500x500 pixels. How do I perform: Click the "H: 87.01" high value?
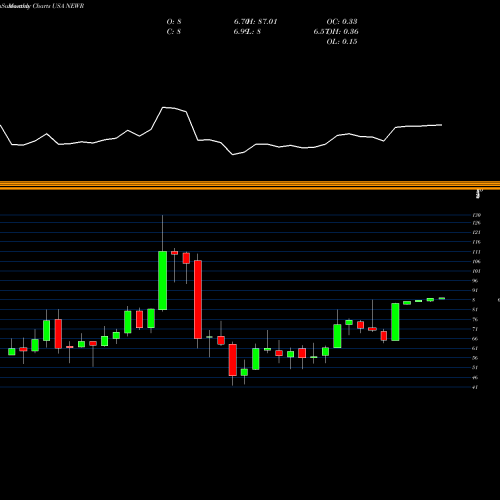pyautogui.click(x=263, y=21)
